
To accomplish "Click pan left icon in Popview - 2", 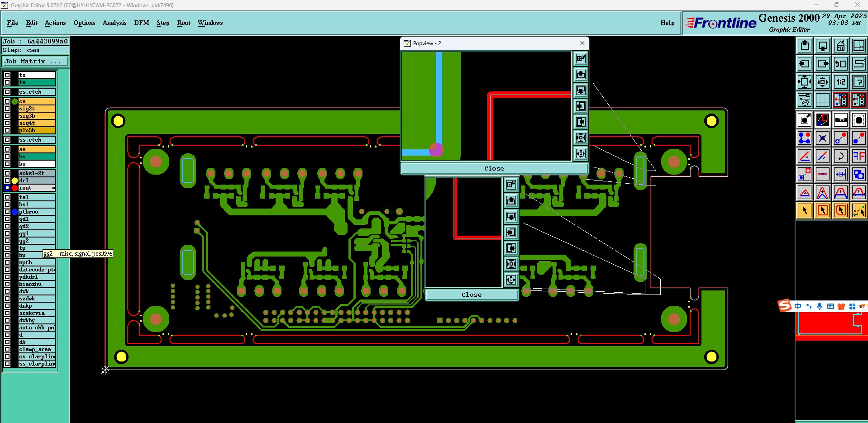I will click(581, 106).
